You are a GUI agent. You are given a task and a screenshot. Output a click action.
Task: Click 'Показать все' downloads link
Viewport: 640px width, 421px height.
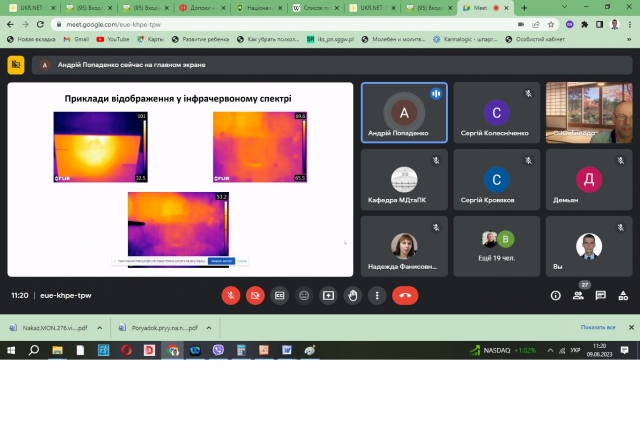click(598, 327)
